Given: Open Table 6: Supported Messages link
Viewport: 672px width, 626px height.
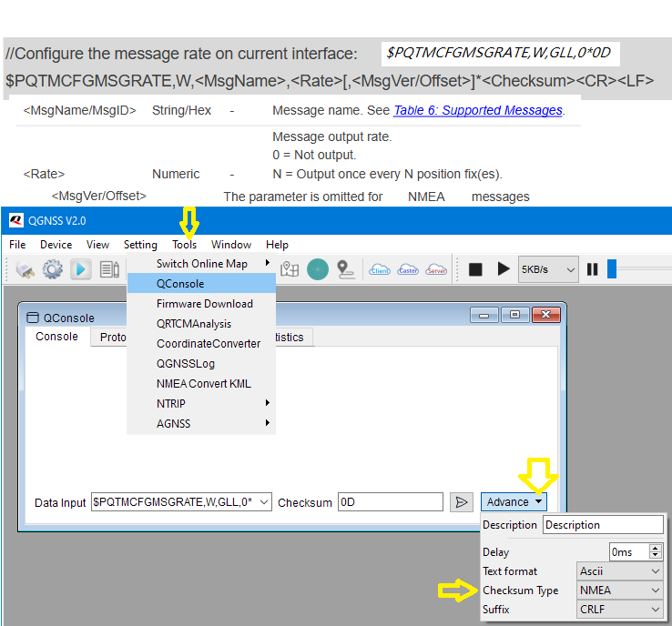Looking at the screenshot, I should (x=478, y=110).
